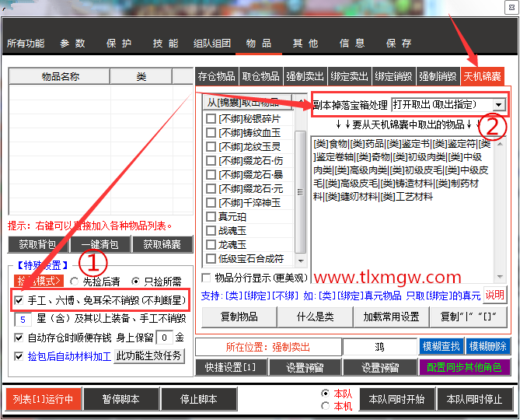Switch to 存仓物品 sub-tab
520x420 pixels.
217,77
